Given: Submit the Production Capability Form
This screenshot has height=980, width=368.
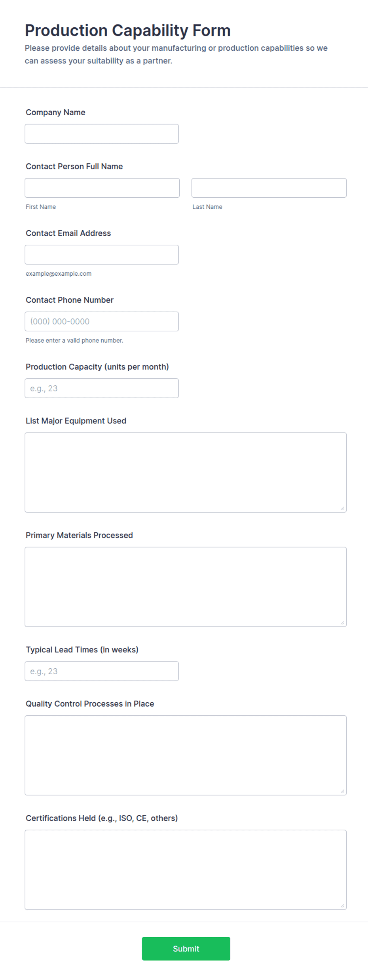Looking at the screenshot, I should click(186, 949).
